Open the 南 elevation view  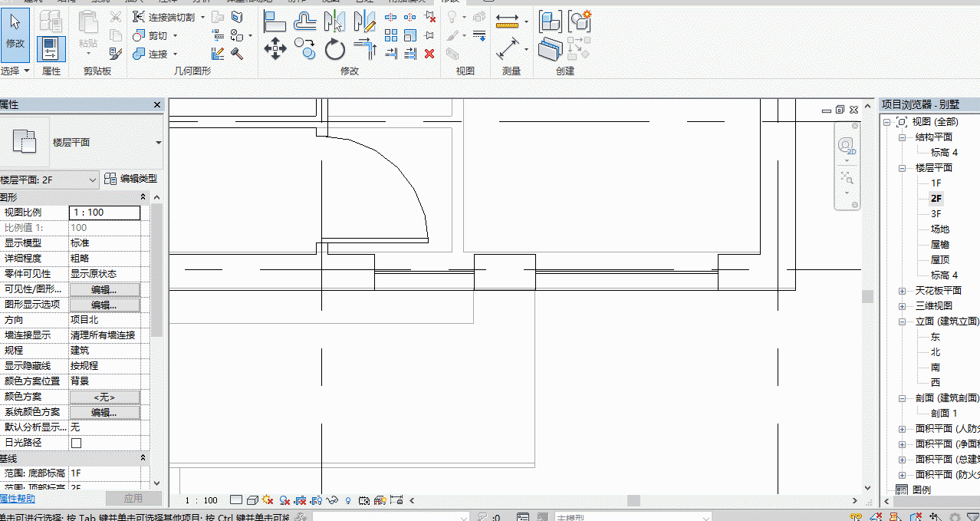pyautogui.click(x=936, y=368)
